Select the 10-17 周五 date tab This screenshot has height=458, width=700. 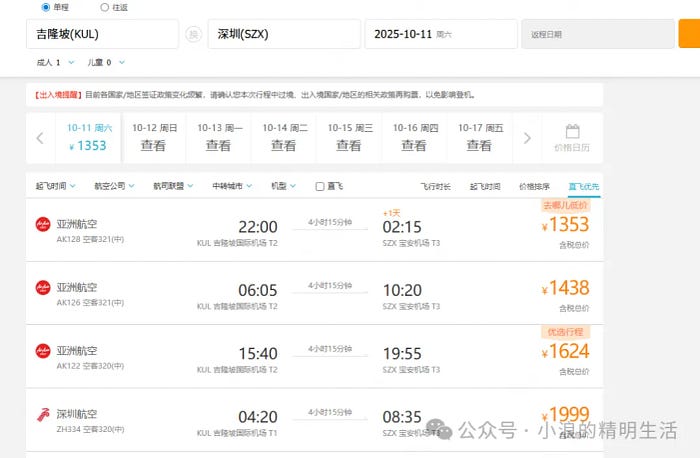[x=479, y=138]
